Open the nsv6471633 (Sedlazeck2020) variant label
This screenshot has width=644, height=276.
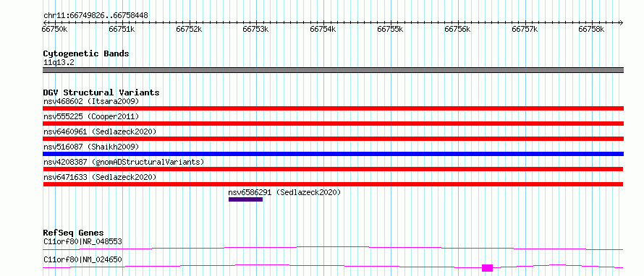[100, 177]
